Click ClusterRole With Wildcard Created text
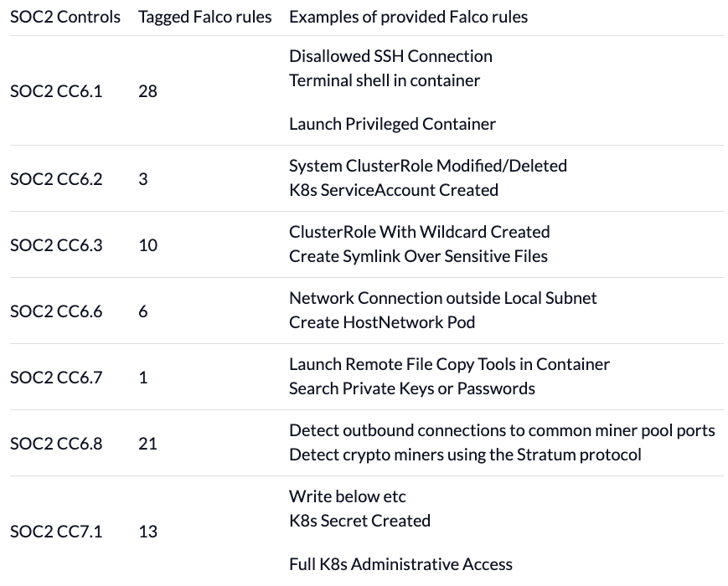728x586 pixels. coord(419,232)
